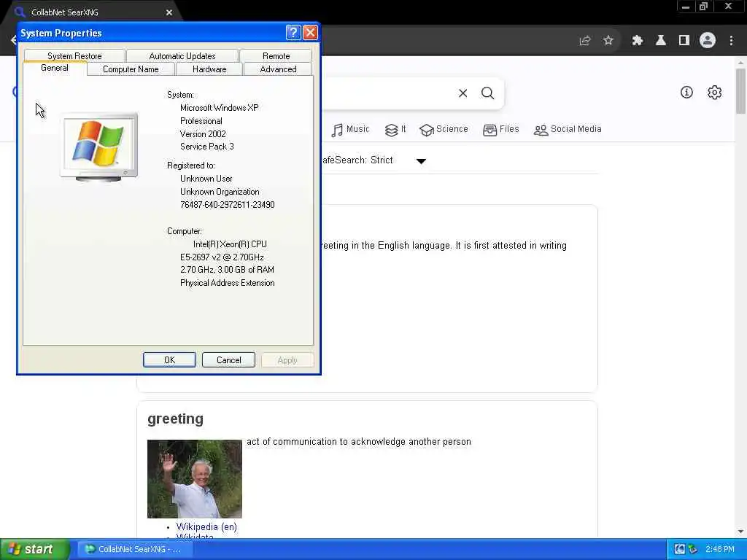Open the System Restore tab

point(74,55)
